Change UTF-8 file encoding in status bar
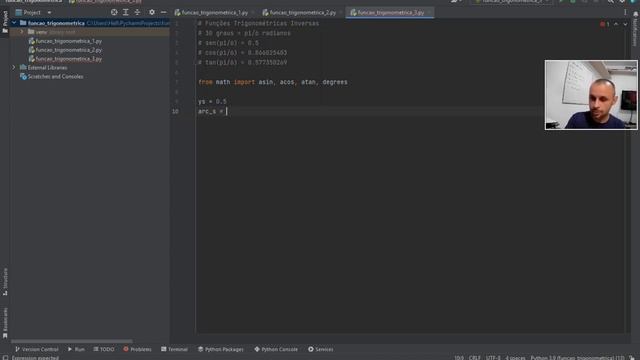This screenshot has height=360, width=640. [493, 358]
